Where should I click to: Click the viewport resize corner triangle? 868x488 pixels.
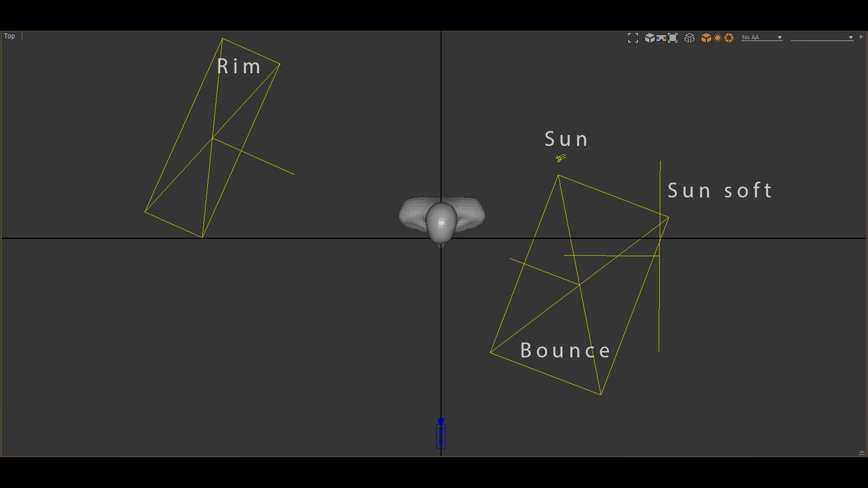pyautogui.click(x=862, y=452)
